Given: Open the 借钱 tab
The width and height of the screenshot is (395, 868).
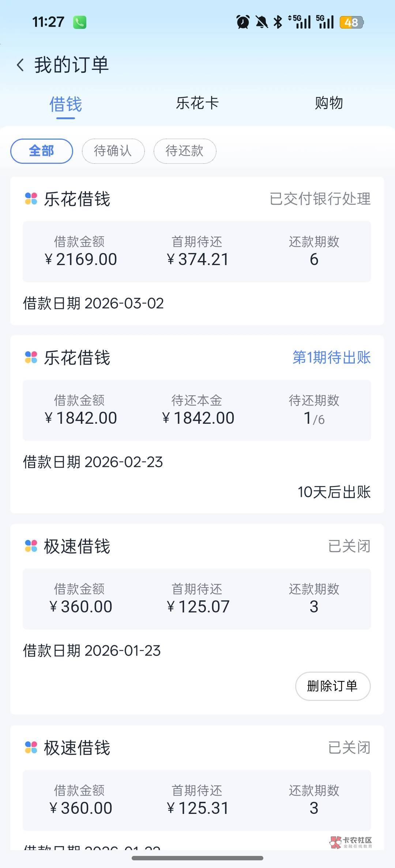Looking at the screenshot, I should pos(66,105).
